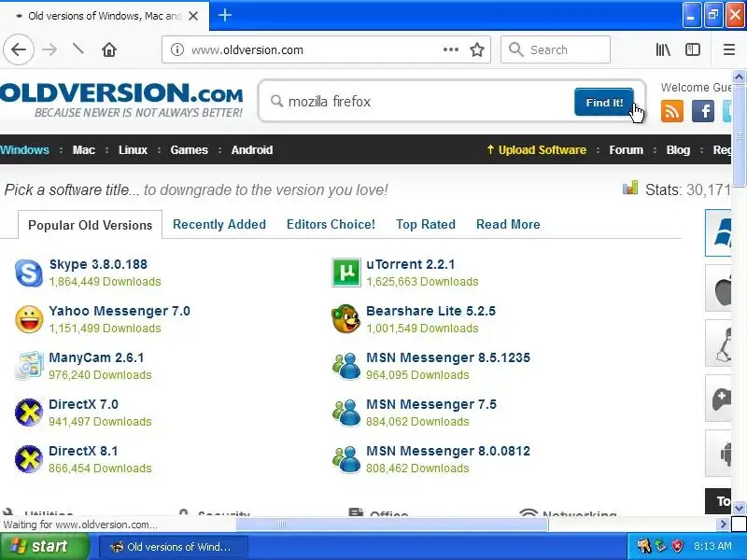Open the Firefox hamburger menu
This screenshot has width=747, height=560.
tap(729, 49)
